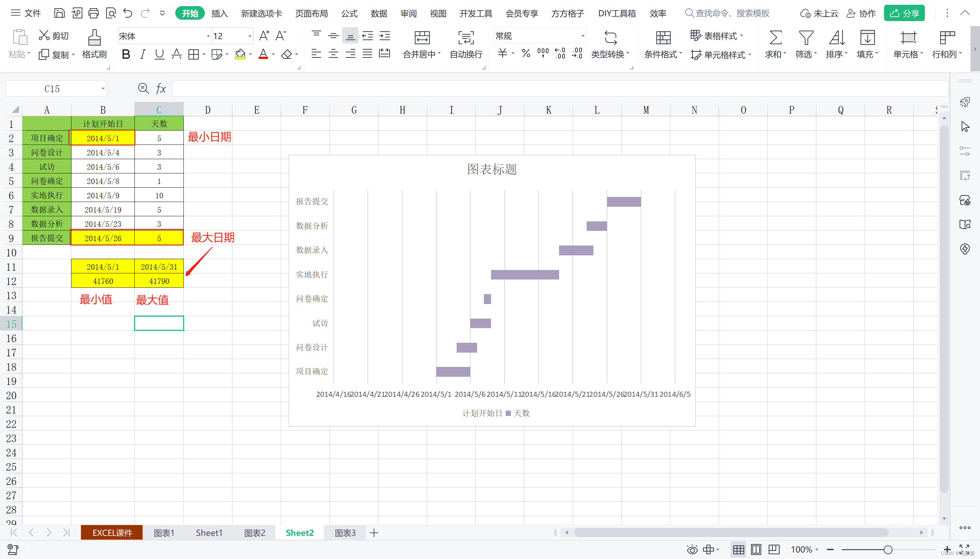Toggle italic formatting
This screenshot has height=559, width=980.
(x=143, y=54)
